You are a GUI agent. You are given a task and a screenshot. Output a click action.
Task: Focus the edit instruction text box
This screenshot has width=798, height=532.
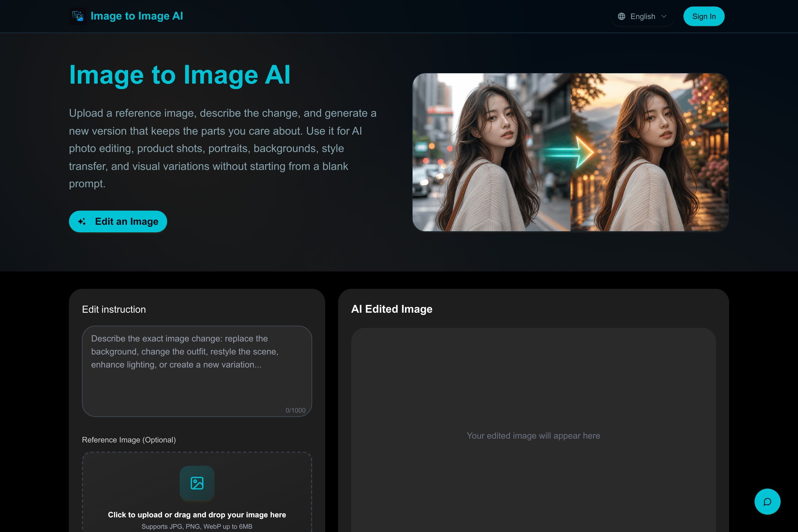(x=197, y=371)
